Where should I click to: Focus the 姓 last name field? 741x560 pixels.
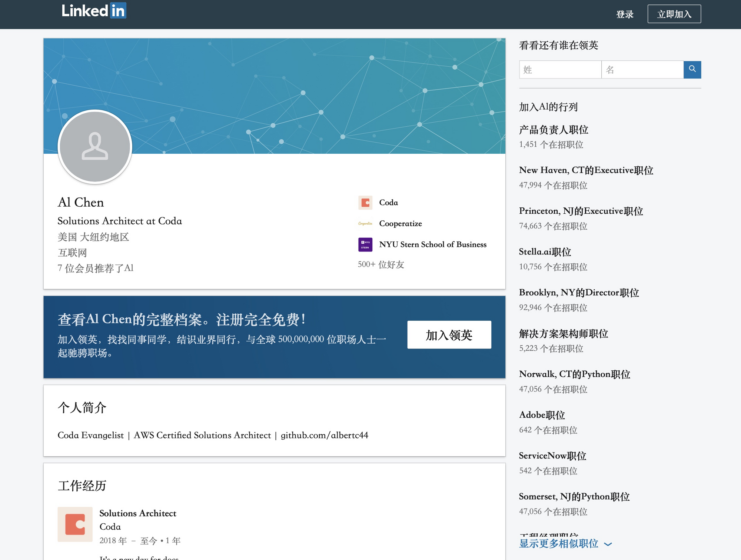pyautogui.click(x=560, y=70)
